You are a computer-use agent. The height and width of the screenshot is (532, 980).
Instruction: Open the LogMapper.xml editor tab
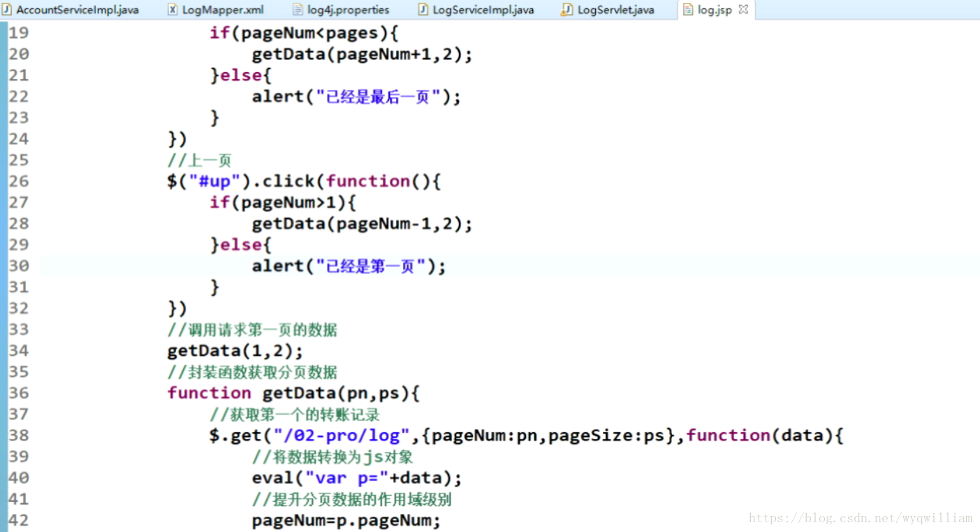217,10
